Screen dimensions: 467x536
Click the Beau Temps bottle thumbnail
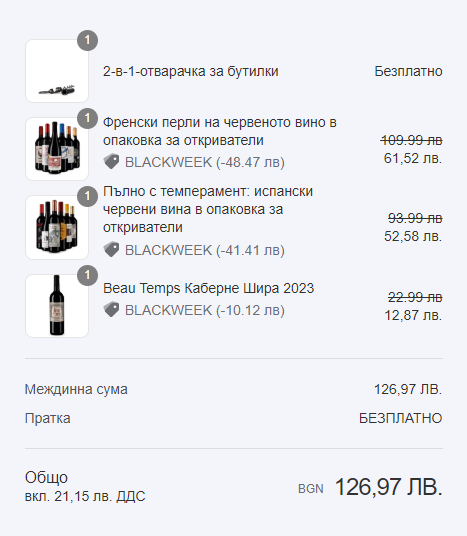pos(57,306)
